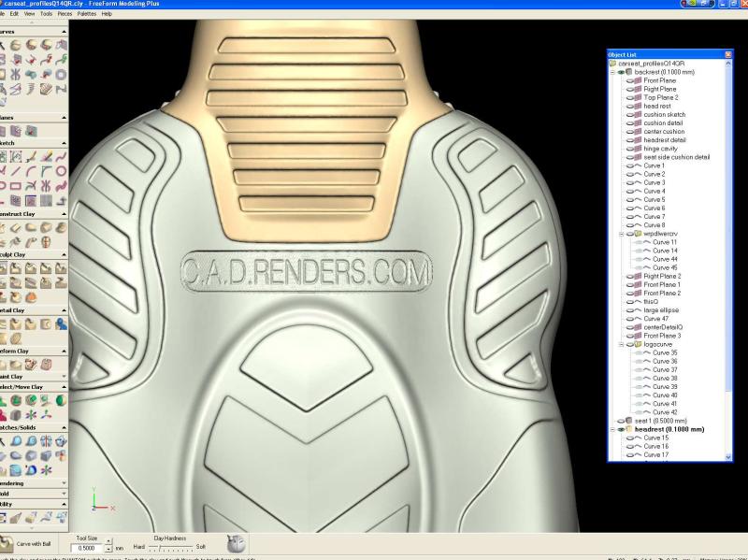Screen dimensions: 748x560
Task: Increase Tool Size with the up arrow
Action: (108, 541)
